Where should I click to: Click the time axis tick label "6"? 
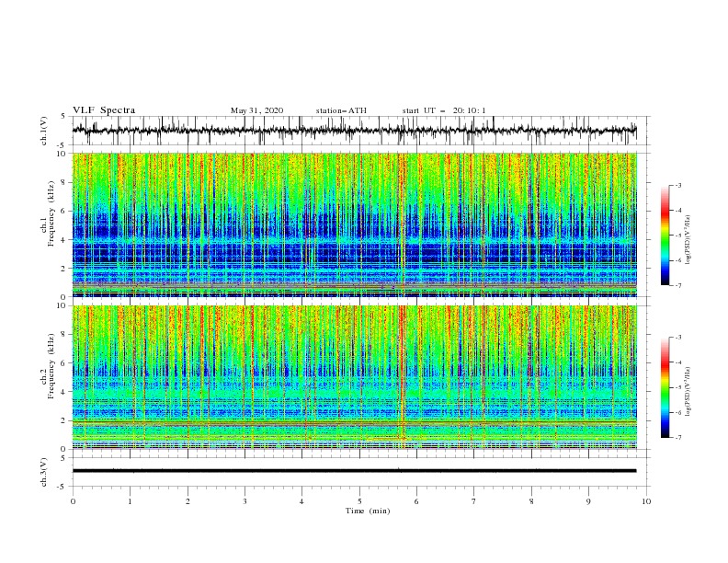(x=417, y=501)
